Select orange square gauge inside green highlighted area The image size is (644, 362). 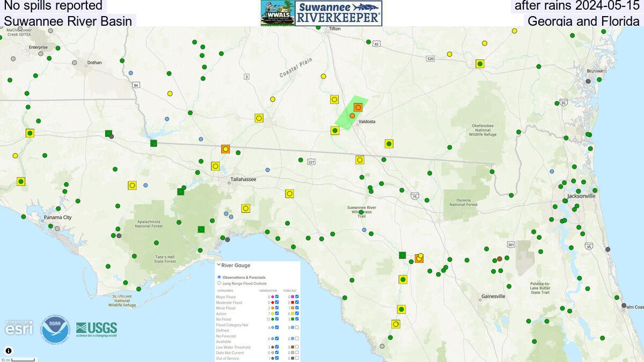pos(358,107)
